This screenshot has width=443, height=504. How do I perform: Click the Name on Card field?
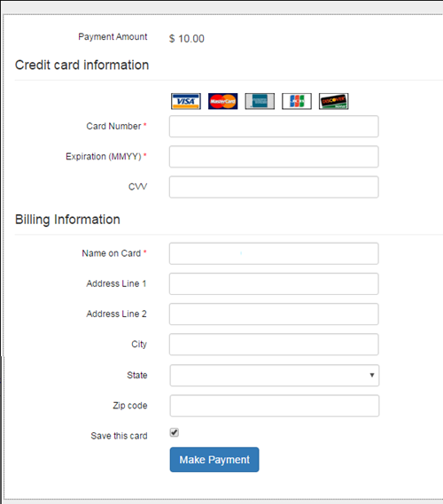point(274,253)
